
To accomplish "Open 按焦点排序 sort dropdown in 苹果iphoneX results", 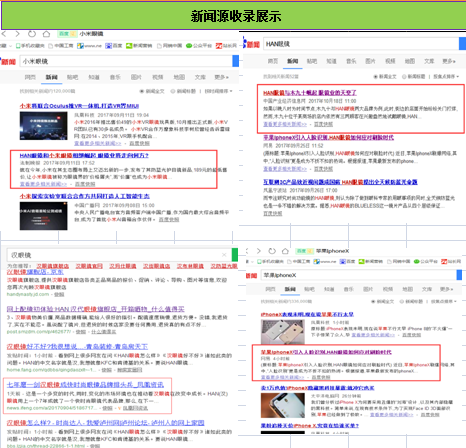I will [x=443, y=301].
